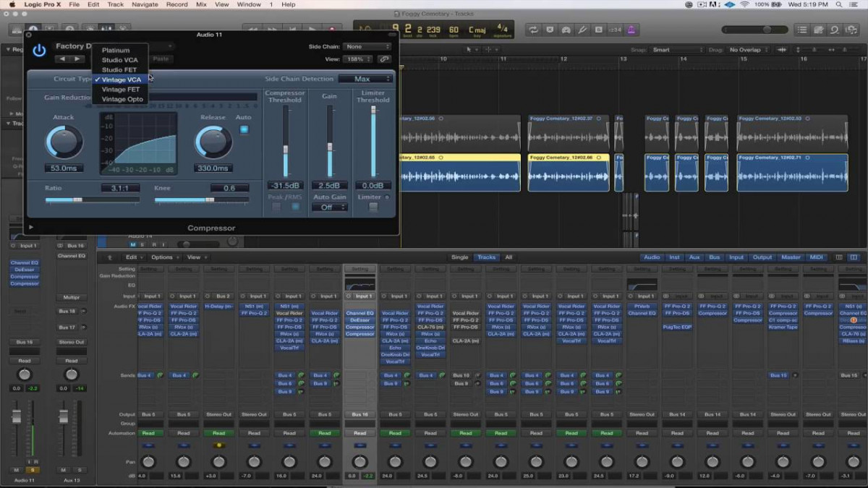Image resolution: width=868 pixels, height=488 pixels.
Task: Open the loop browser icon
Action: coord(834,30)
